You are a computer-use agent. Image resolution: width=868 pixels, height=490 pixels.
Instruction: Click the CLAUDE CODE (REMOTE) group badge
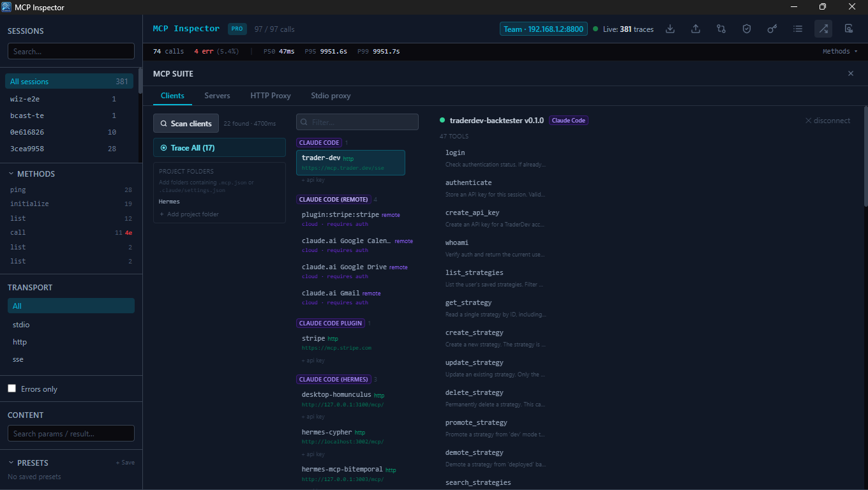[x=333, y=199]
